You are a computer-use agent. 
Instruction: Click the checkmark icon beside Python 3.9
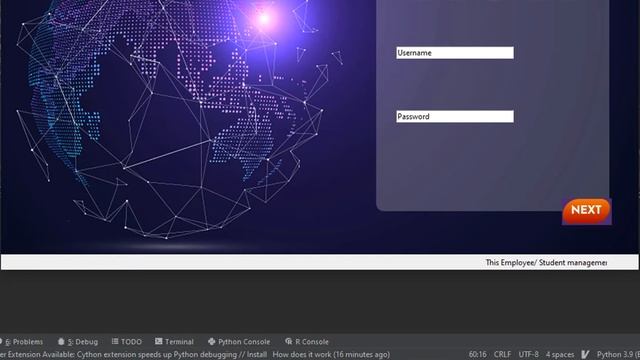point(585,354)
